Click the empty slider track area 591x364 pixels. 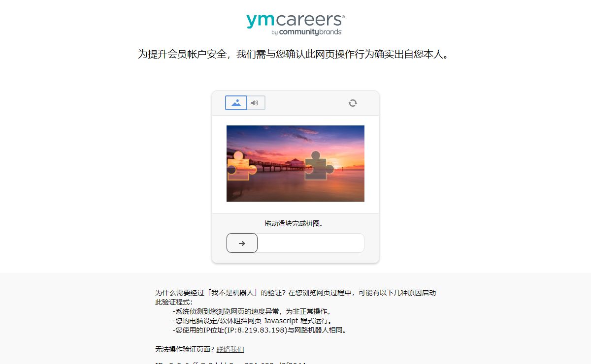click(x=311, y=243)
